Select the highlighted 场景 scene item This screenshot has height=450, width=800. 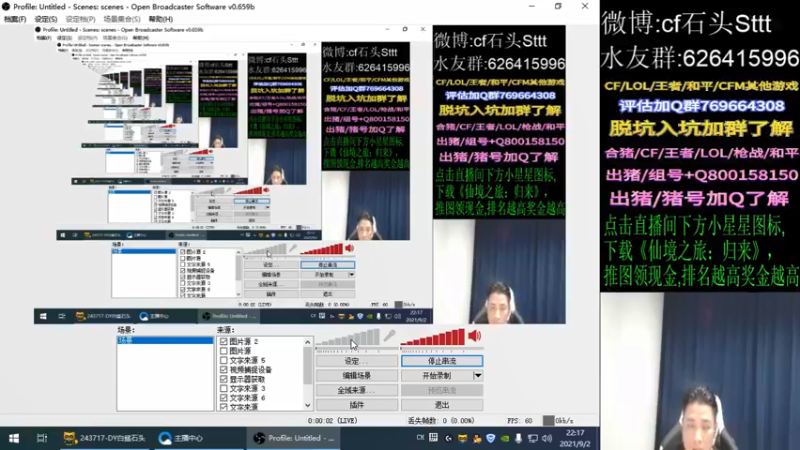165,340
